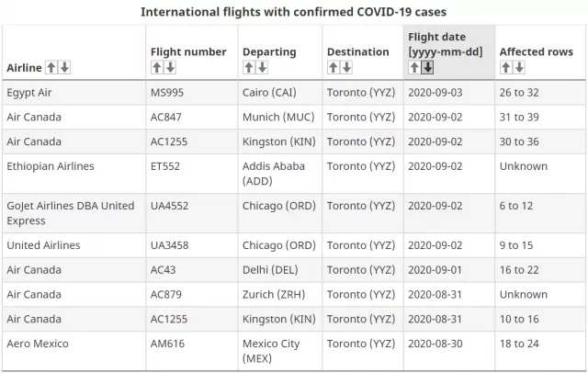Sort Flight date ascending arrow

point(414,67)
